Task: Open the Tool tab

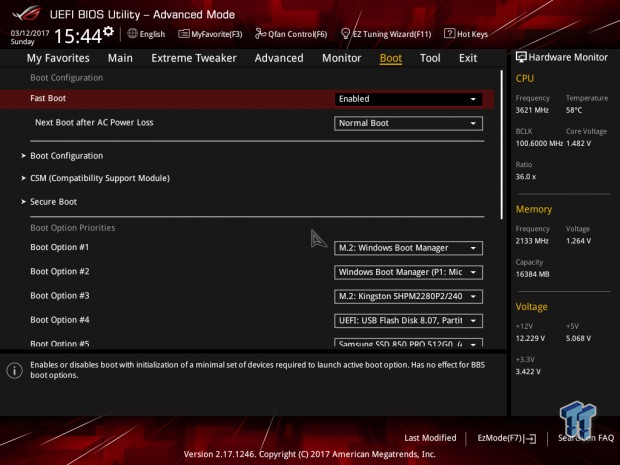Action: point(430,58)
